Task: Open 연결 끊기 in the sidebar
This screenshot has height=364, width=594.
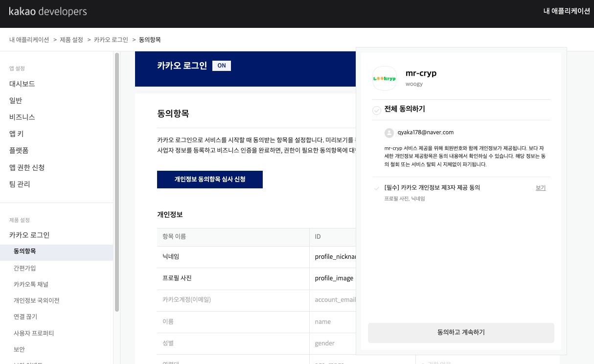Action: pos(25,317)
